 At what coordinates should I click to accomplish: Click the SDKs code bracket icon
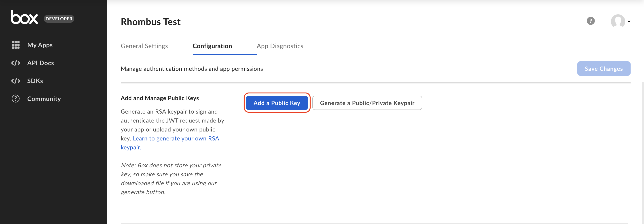pyautogui.click(x=15, y=81)
